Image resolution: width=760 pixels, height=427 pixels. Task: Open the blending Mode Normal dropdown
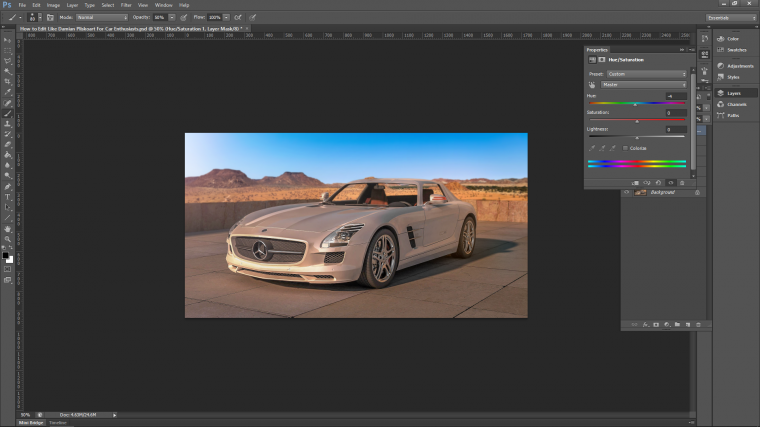click(102, 17)
